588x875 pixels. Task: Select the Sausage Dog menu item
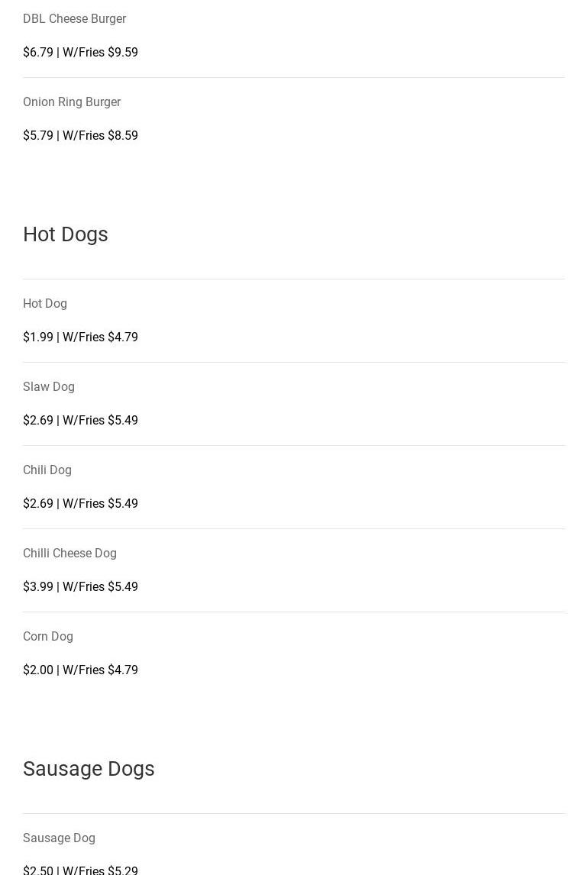pos(59,838)
